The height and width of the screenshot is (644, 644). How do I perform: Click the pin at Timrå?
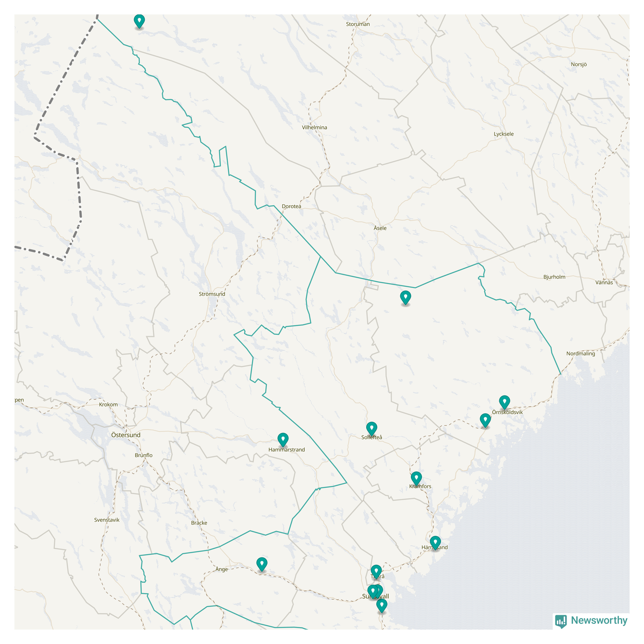[x=376, y=571]
